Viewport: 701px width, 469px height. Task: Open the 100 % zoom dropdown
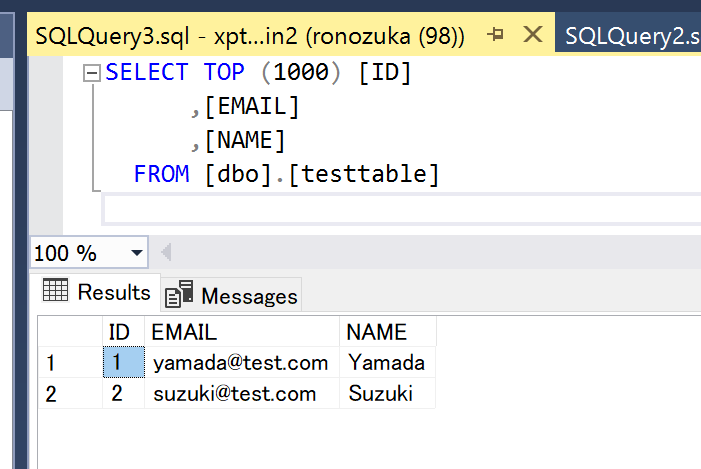pos(137,253)
